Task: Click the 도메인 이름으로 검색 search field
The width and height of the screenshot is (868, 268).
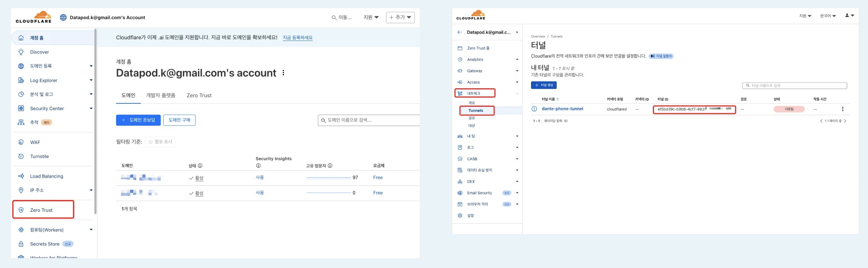Action: click(369, 120)
